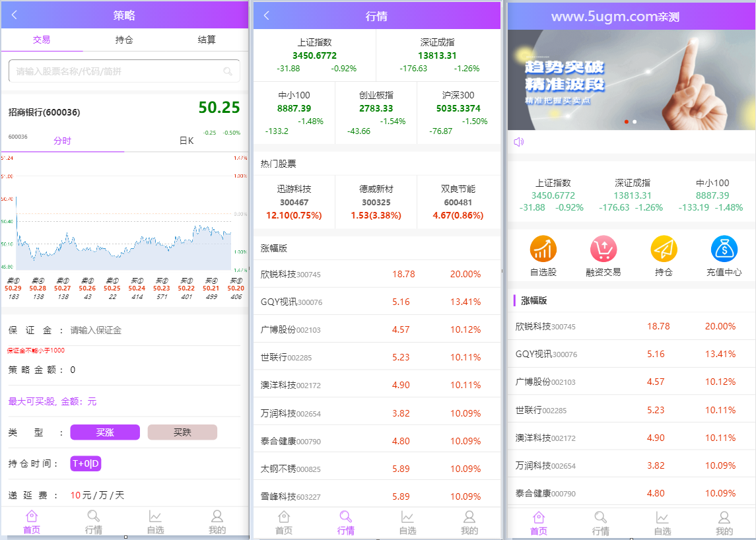The width and height of the screenshot is (756, 540).
Task: Click the back arrow on the 策略 header
Action: pos(13,15)
